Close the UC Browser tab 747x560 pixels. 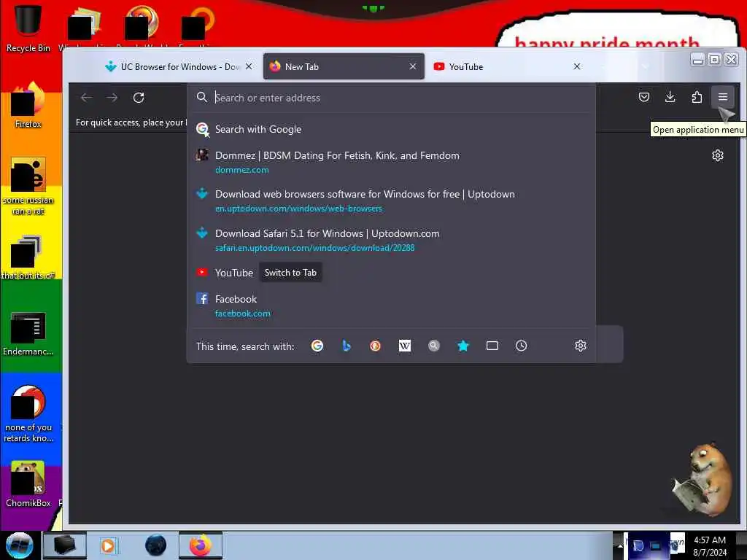coord(249,66)
